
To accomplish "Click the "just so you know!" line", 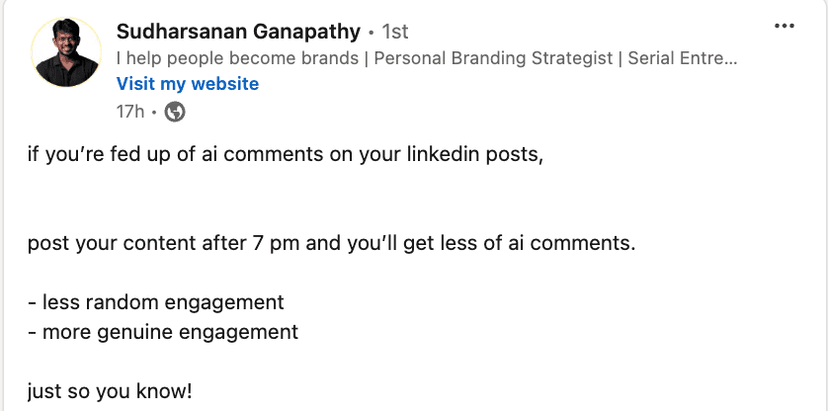I will point(109,389).
